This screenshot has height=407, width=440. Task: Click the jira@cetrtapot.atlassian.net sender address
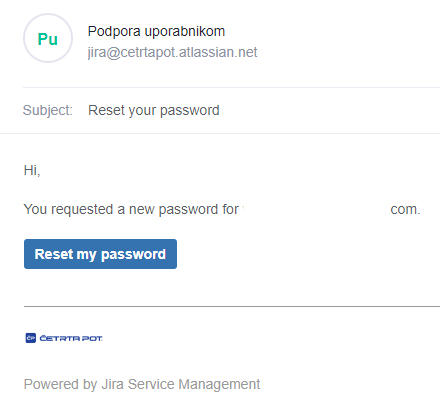172,52
